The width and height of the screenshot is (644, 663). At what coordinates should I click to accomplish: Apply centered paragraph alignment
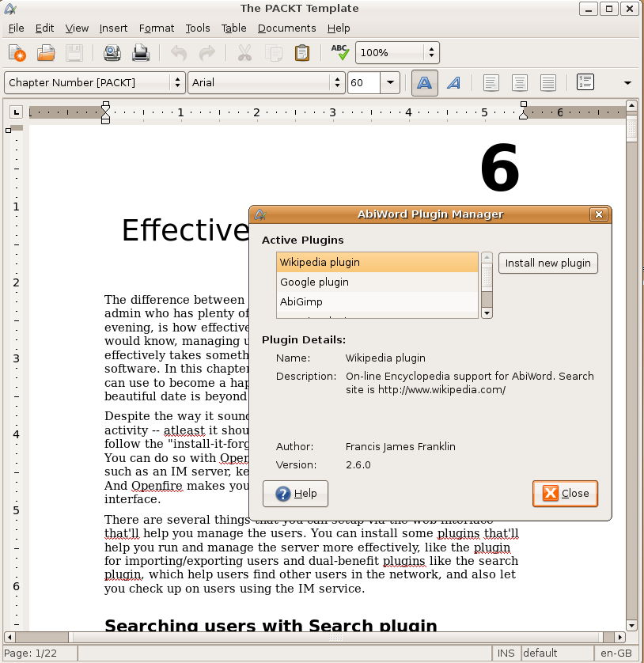coord(519,81)
